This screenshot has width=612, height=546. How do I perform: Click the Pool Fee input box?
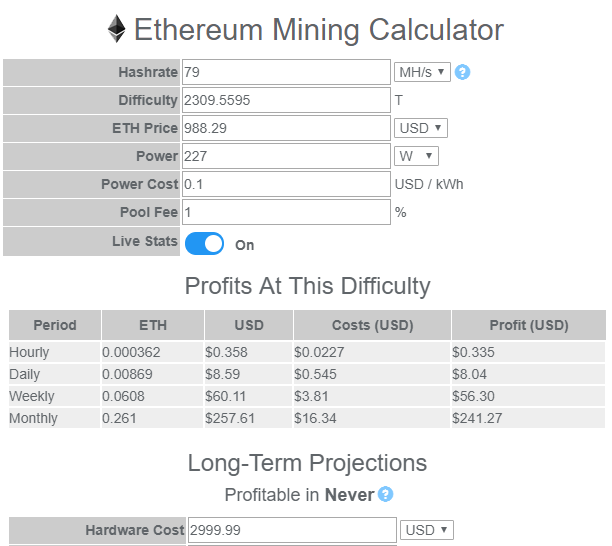tap(286, 212)
